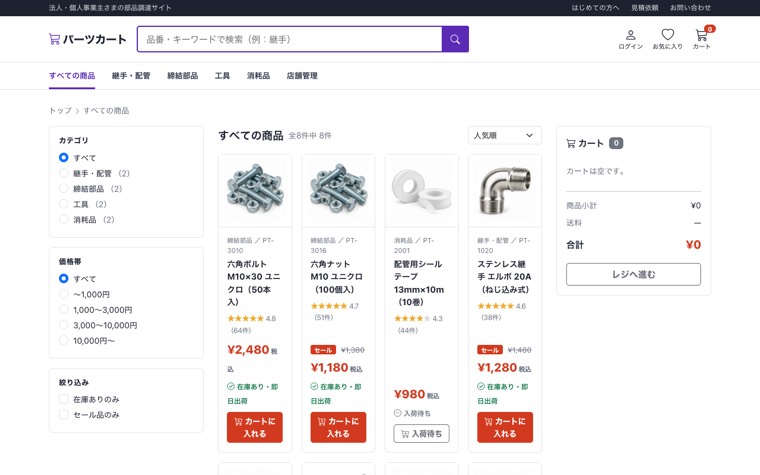
Task: Click 全8件中 8件 result count
Action: pyautogui.click(x=310, y=136)
